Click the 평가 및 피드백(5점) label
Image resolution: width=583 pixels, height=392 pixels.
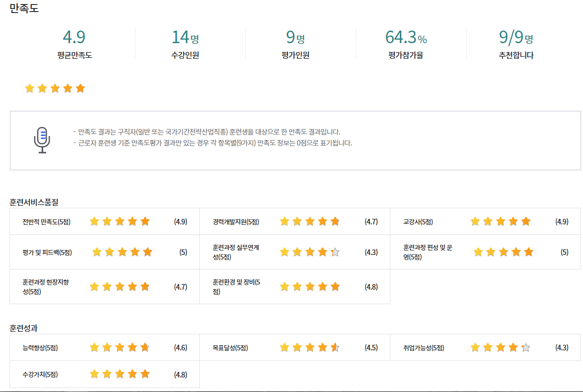click(x=47, y=252)
